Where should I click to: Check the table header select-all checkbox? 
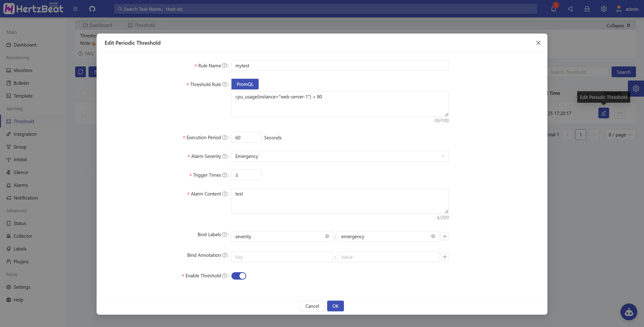coord(83,93)
